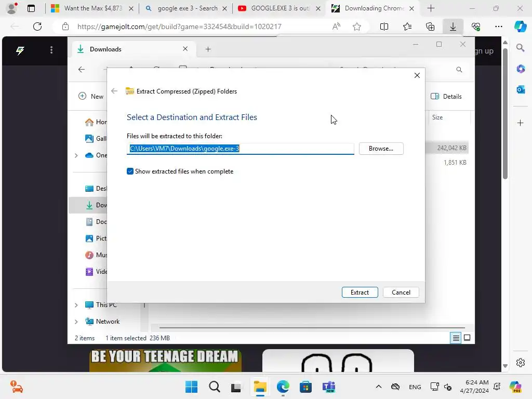The width and height of the screenshot is (532, 399).
Task: Open the Edge profile menu
Action: pos(12,8)
